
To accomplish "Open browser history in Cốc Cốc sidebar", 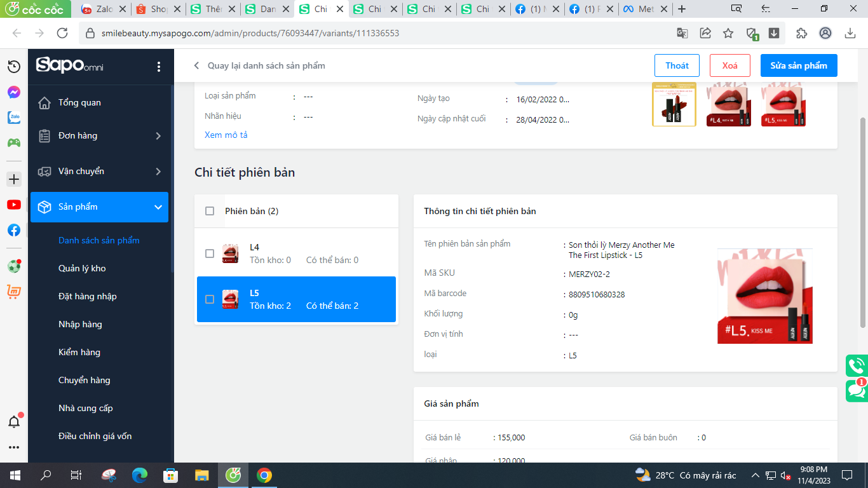I will coord(14,67).
